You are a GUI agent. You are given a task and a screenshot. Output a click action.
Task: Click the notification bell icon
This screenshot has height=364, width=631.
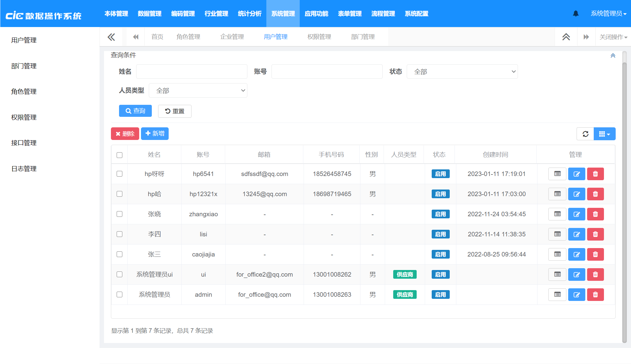pyautogui.click(x=576, y=14)
